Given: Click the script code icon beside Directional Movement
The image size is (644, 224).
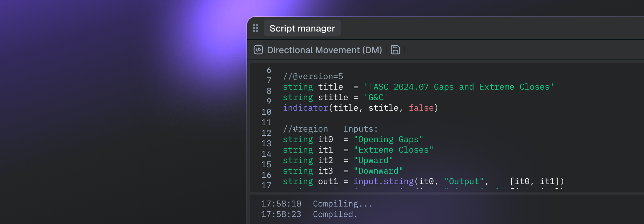Looking at the screenshot, I should [x=258, y=50].
